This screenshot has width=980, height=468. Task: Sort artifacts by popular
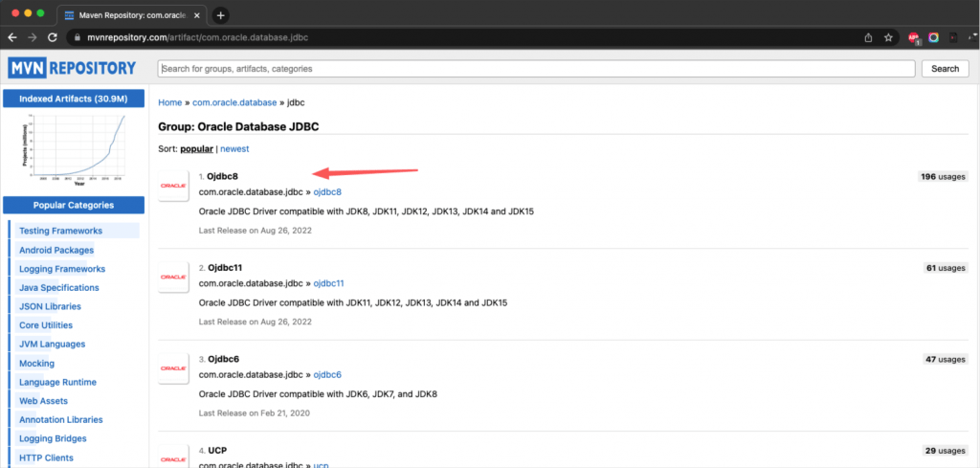(197, 148)
